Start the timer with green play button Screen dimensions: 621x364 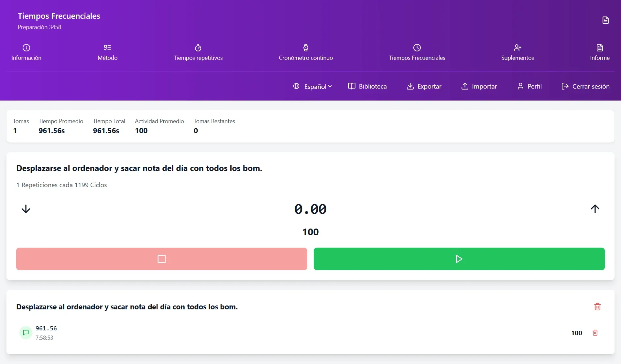pos(459,259)
